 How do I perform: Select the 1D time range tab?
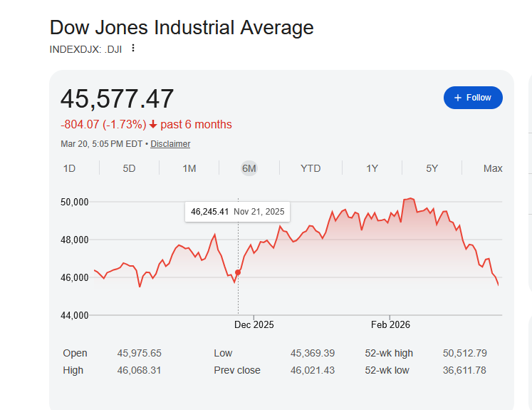(x=69, y=168)
